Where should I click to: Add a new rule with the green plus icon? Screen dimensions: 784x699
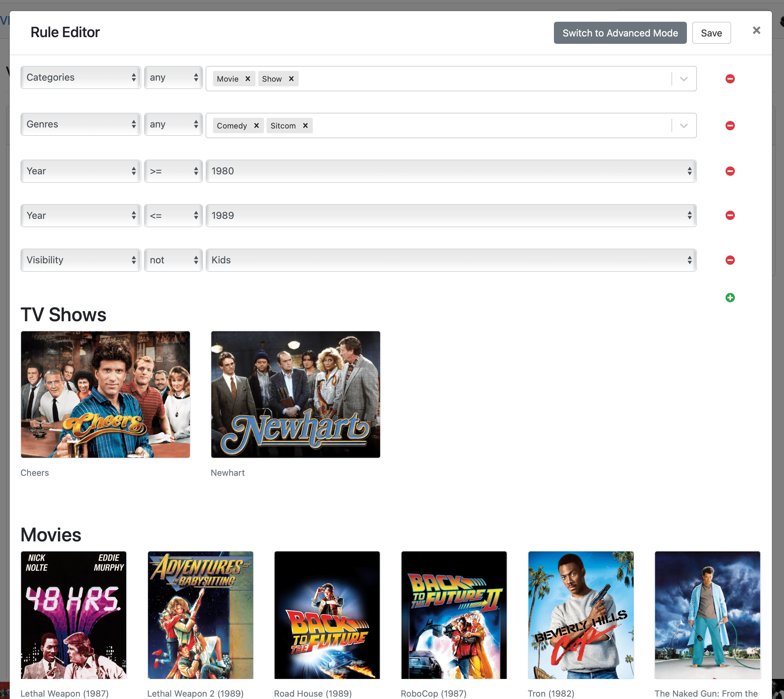pyautogui.click(x=730, y=298)
